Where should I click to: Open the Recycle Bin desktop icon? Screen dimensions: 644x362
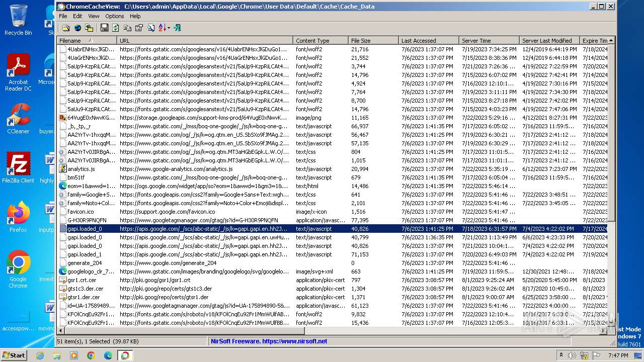(x=18, y=20)
